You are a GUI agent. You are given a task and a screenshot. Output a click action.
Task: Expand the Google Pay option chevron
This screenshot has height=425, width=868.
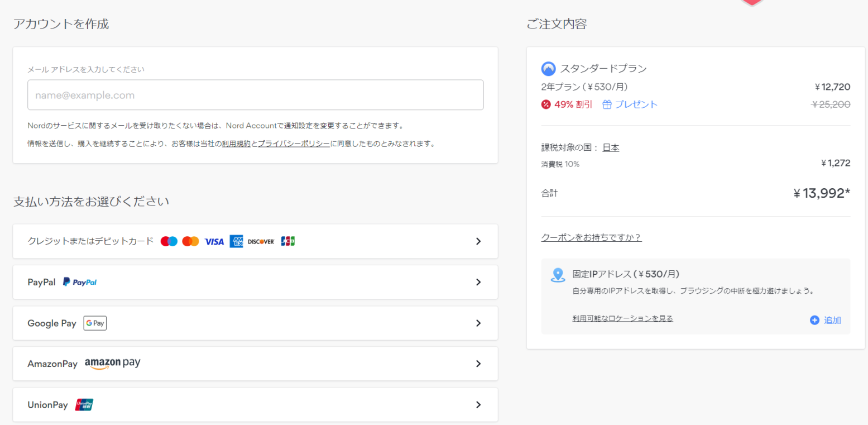(478, 323)
